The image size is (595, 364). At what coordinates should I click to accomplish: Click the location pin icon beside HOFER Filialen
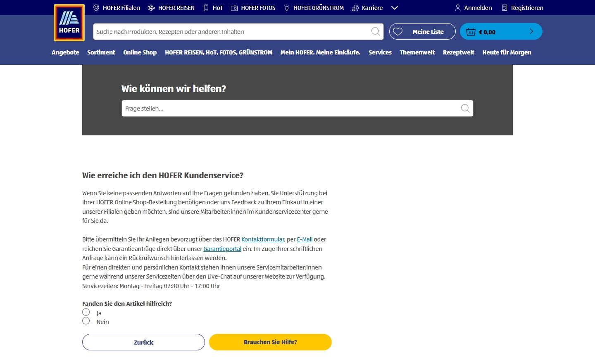click(x=96, y=8)
